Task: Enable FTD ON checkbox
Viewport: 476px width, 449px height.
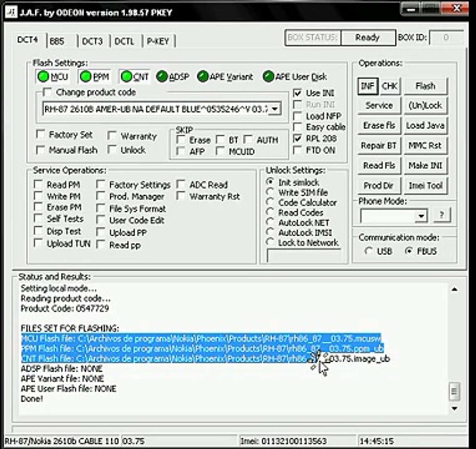Action: point(297,150)
